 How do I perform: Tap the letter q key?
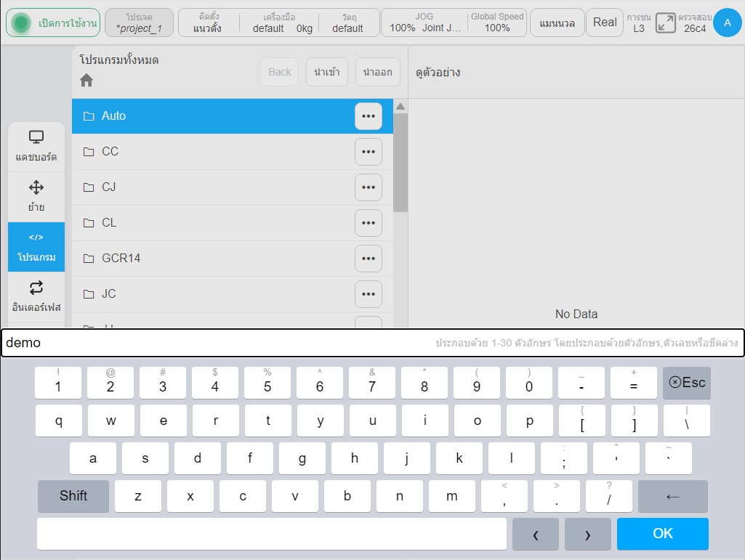[x=58, y=421]
